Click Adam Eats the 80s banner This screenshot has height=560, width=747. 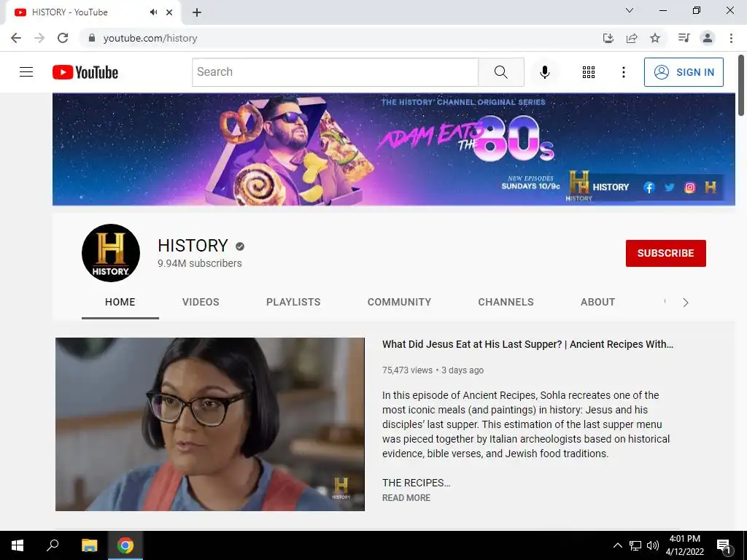pyautogui.click(x=393, y=149)
